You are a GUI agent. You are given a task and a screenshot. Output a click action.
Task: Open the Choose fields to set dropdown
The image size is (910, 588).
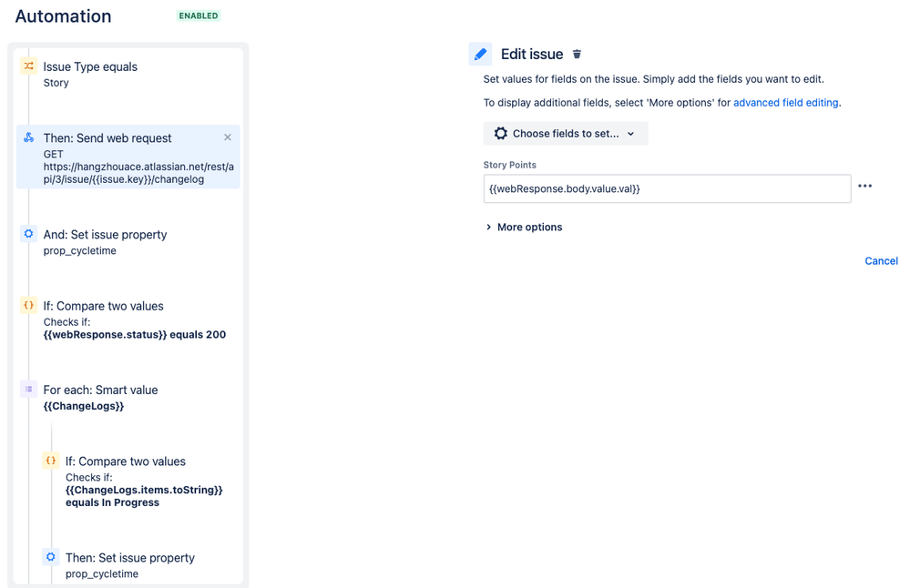[566, 134]
